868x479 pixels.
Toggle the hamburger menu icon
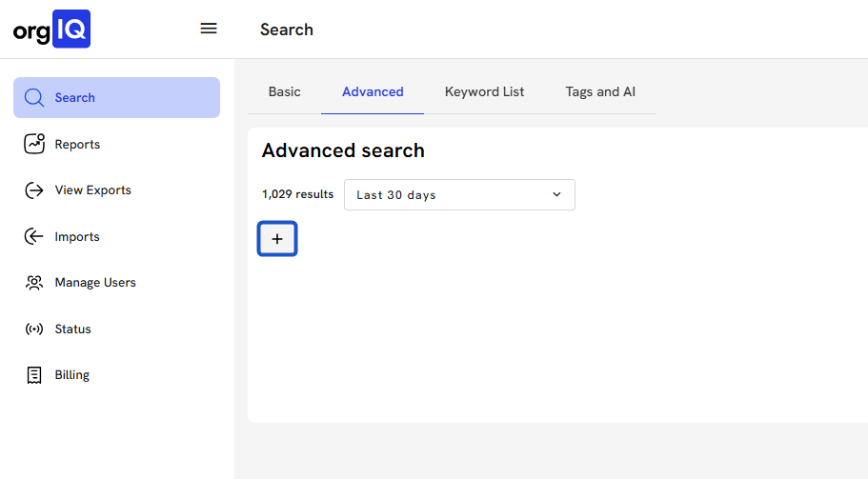point(209,29)
